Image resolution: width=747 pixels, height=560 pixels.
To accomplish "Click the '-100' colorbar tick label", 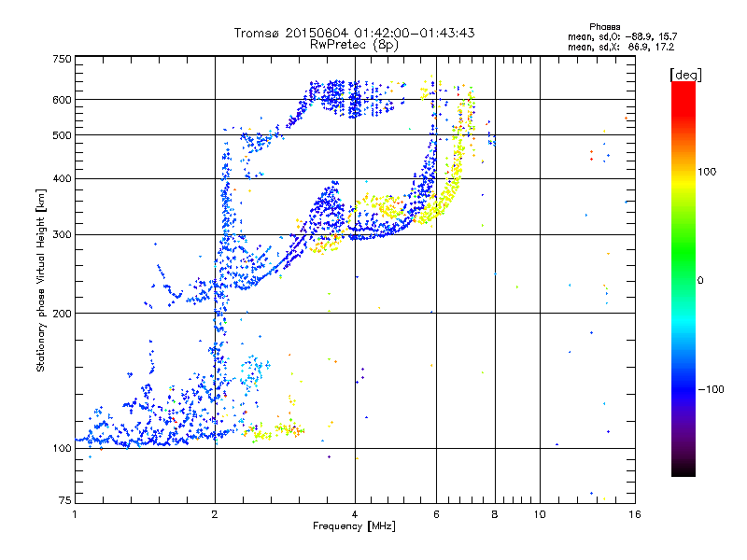I will click(711, 389).
